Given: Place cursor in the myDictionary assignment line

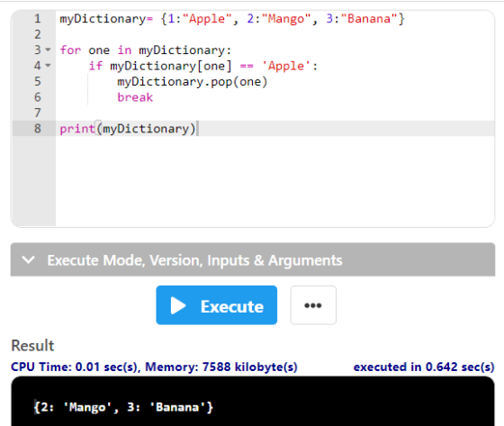Looking at the screenshot, I should point(232,19).
